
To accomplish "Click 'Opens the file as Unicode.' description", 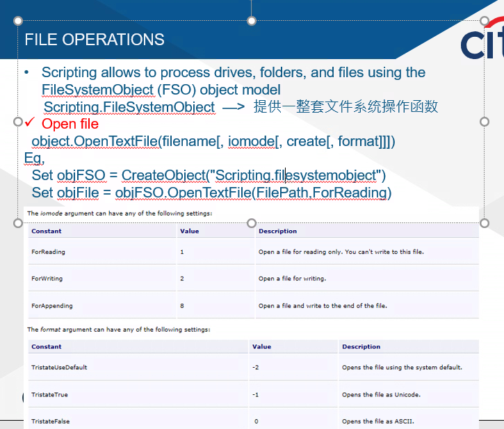I will (381, 395).
